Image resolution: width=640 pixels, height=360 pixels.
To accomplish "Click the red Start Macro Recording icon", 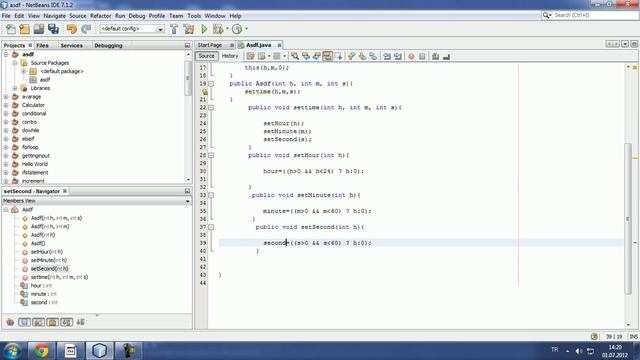I will coord(411,56).
